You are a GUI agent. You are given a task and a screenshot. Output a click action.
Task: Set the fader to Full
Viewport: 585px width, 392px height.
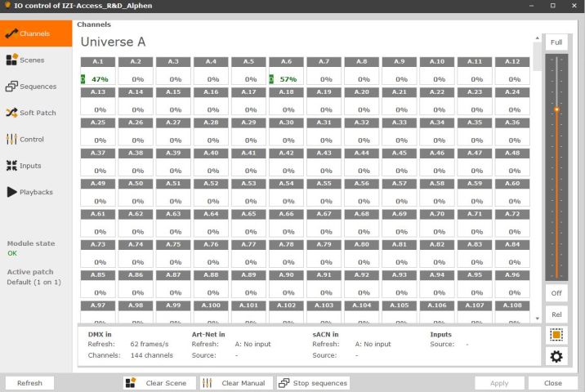point(556,42)
